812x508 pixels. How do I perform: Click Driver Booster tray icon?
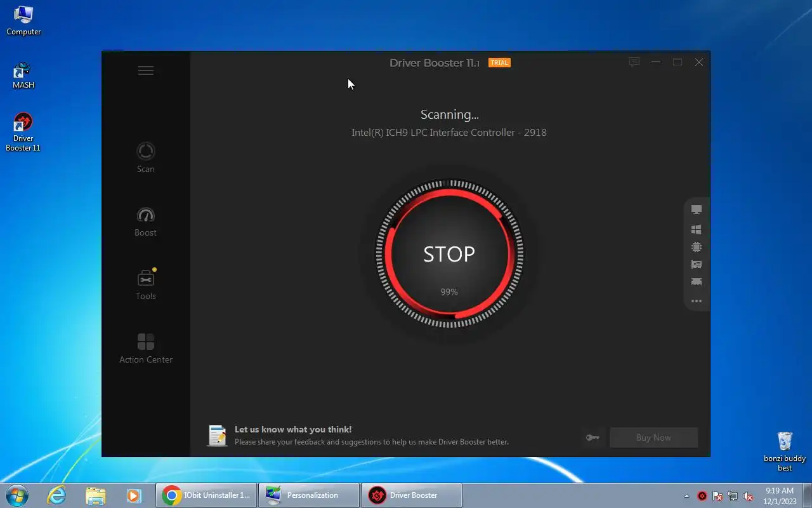702,496
